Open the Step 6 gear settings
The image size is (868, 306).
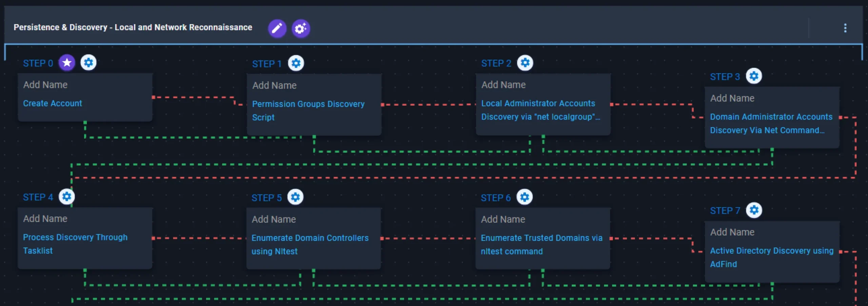point(525,197)
